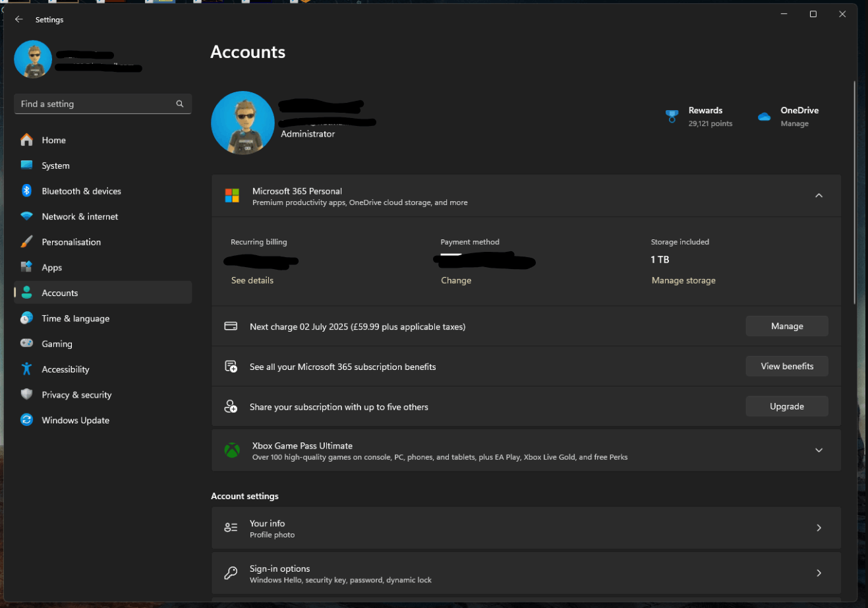Click the Home house icon
The image size is (868, 608).
click(26, 140)
